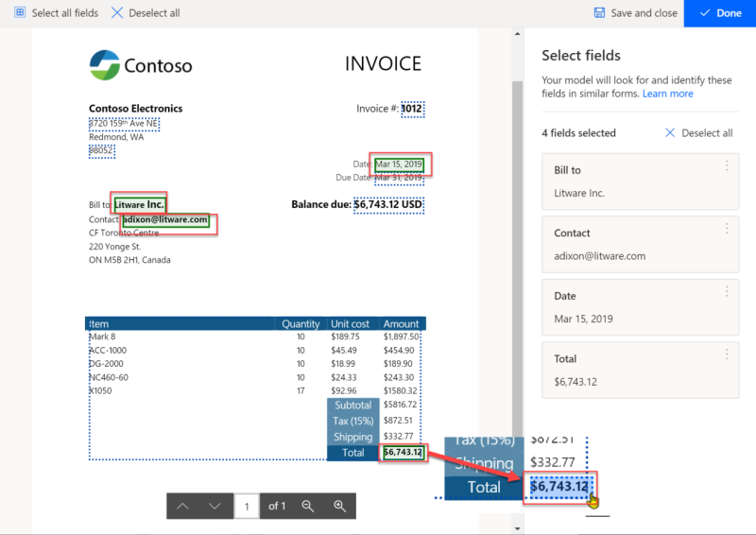The height and width of the screenshot is (535, 756).
Task: Click the Total card in fields panel
Action: tap(640, 370)
